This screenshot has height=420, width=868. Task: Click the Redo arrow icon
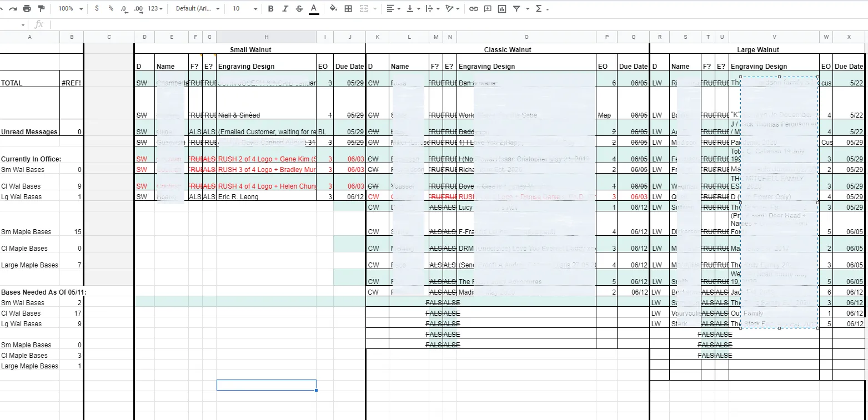13,9
